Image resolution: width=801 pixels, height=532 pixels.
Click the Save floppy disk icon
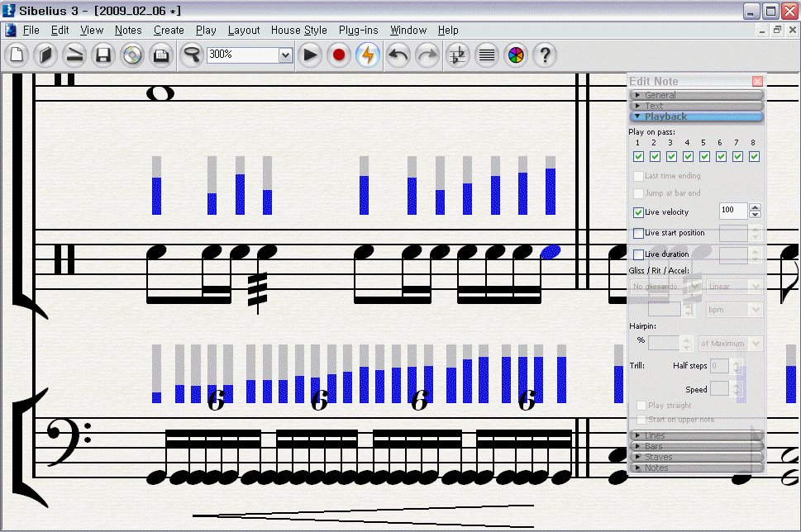coord(103,55)
